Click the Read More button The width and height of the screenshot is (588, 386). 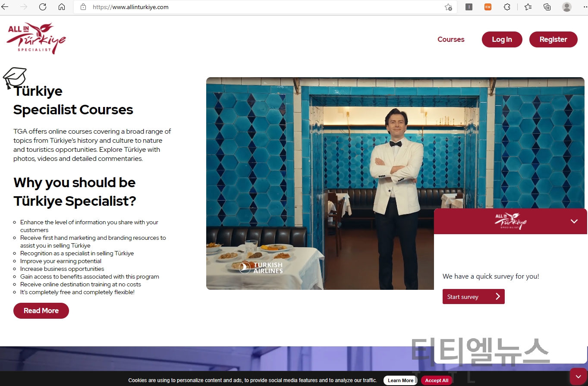click(x=41, y=311)
